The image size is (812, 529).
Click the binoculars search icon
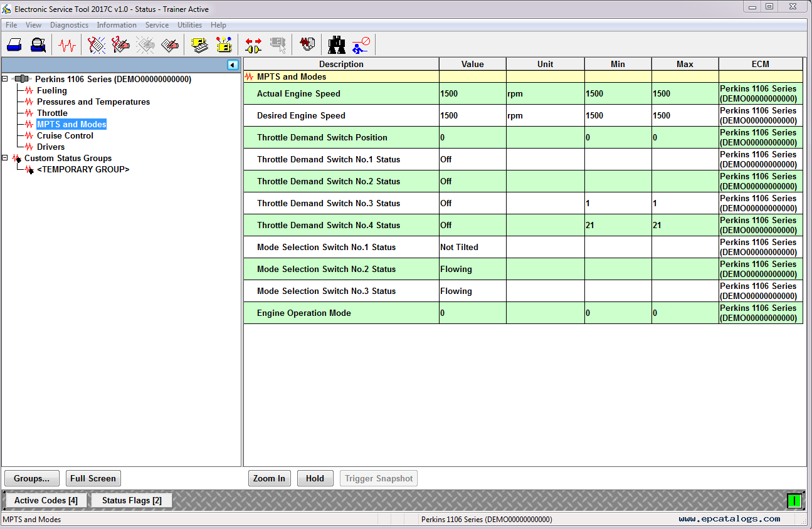tap(337, 45)
